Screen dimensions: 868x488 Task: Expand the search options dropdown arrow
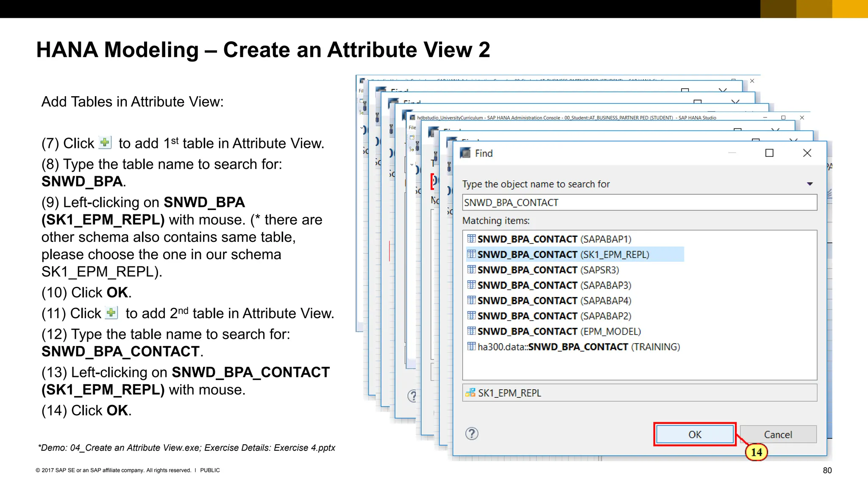[x=810, y=184]
